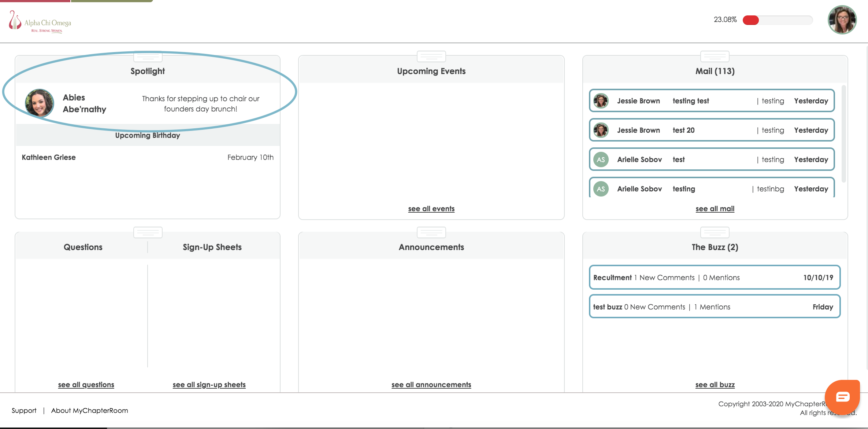Switch to the Sign-Up Sheets header tab
The image size is (868, 429).
212,247
